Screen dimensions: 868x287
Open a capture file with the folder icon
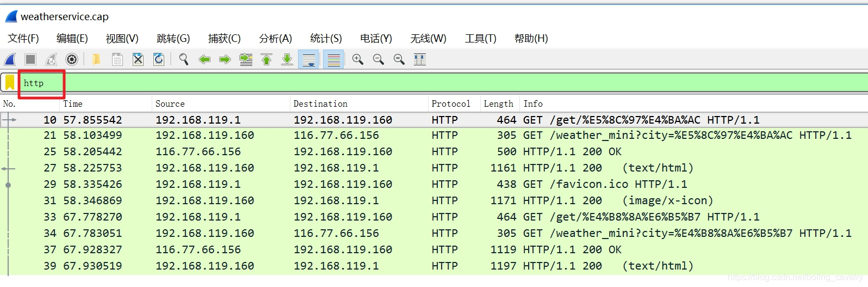pos(96,59)
